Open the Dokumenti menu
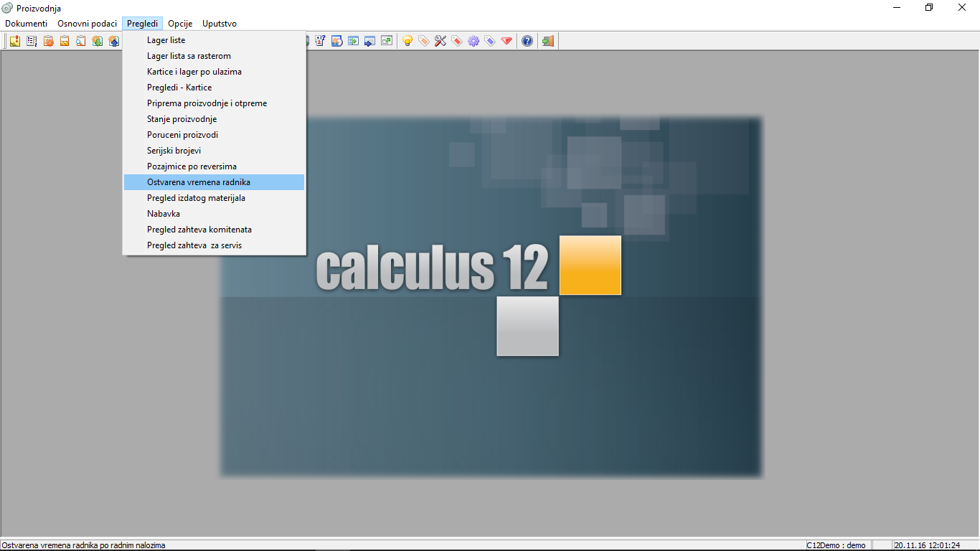 27,24
